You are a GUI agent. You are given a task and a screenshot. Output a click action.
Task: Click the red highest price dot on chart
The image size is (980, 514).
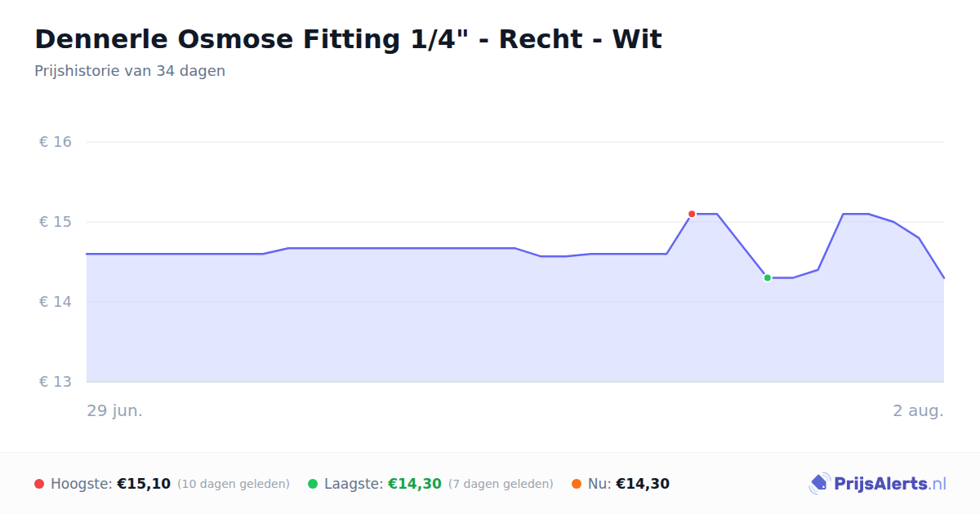pos(692,214)
